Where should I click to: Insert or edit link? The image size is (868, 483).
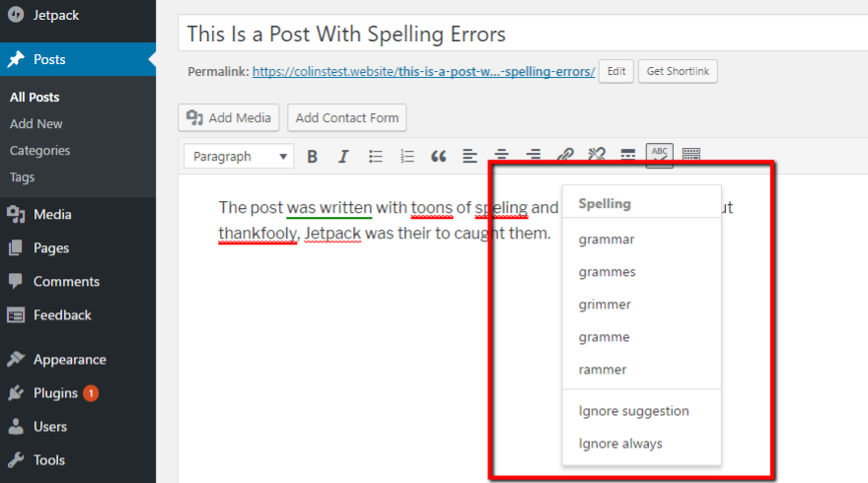point(564,155)
